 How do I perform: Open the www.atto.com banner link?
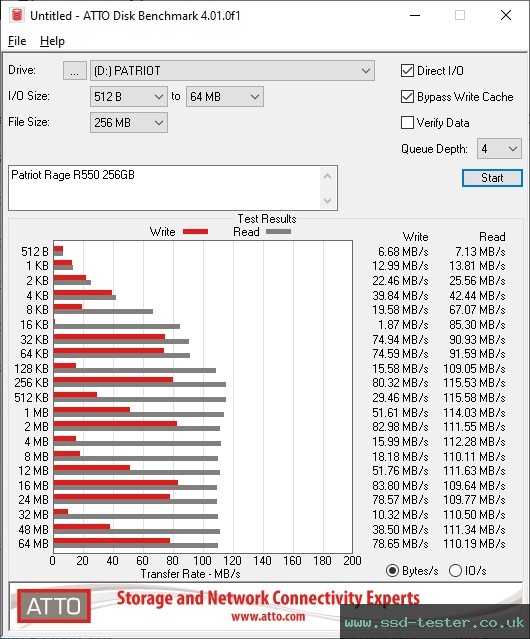coord(268,616)
